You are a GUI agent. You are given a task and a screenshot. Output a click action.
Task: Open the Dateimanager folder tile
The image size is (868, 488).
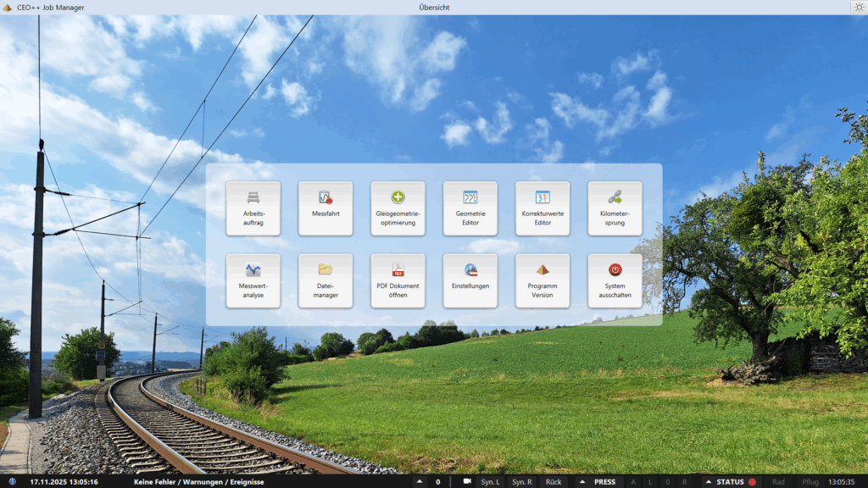[325, 280]
